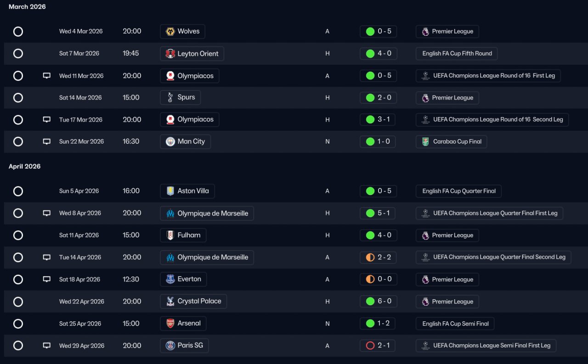Open Olympiacos team from 11 Mar fixture

coord(195,76)
